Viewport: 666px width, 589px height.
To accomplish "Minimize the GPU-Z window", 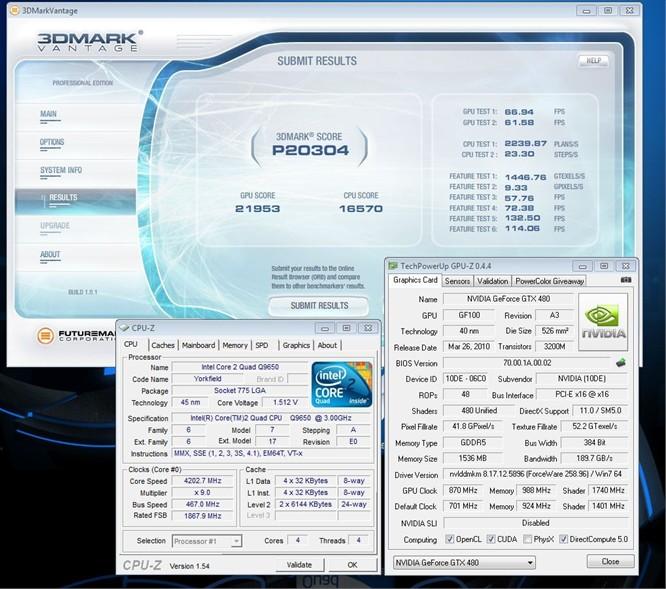I will click(582, 266).
